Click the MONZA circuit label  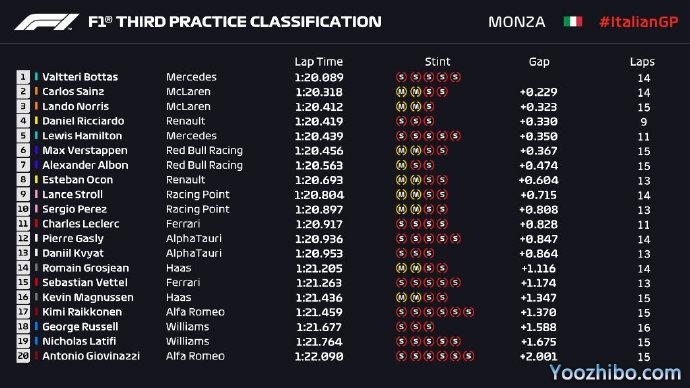click(517, 22)
